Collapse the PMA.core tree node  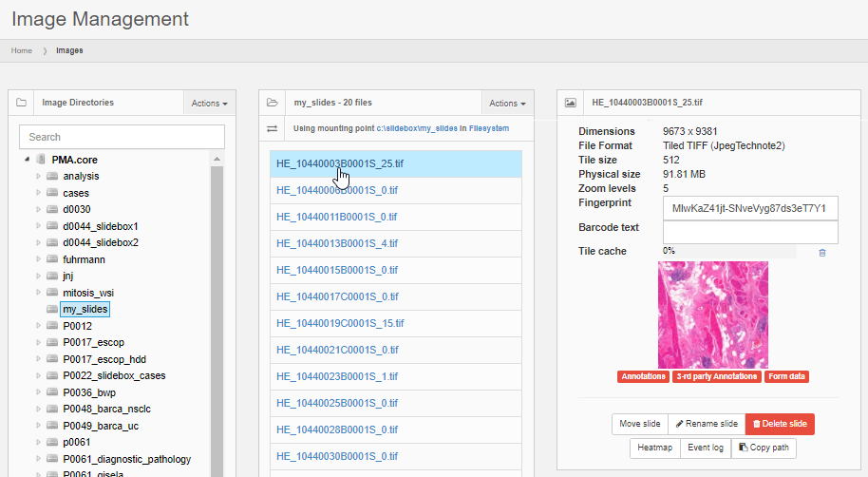27,160
